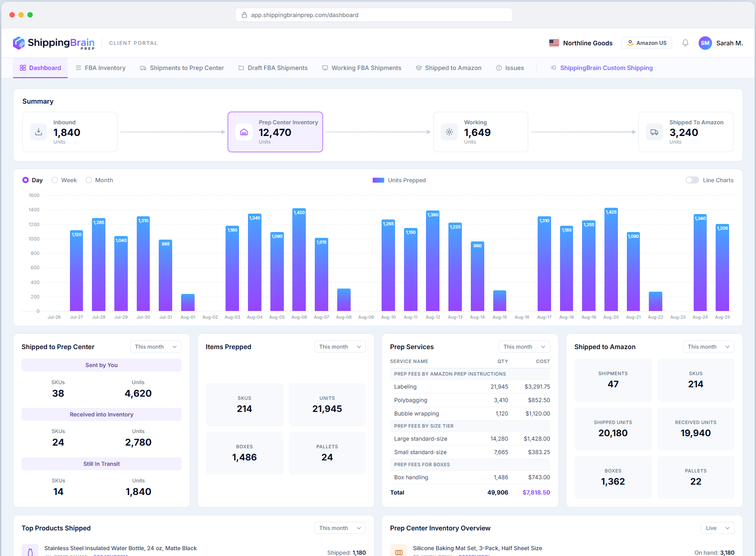Click the Labeling service row

click(470, 386)
